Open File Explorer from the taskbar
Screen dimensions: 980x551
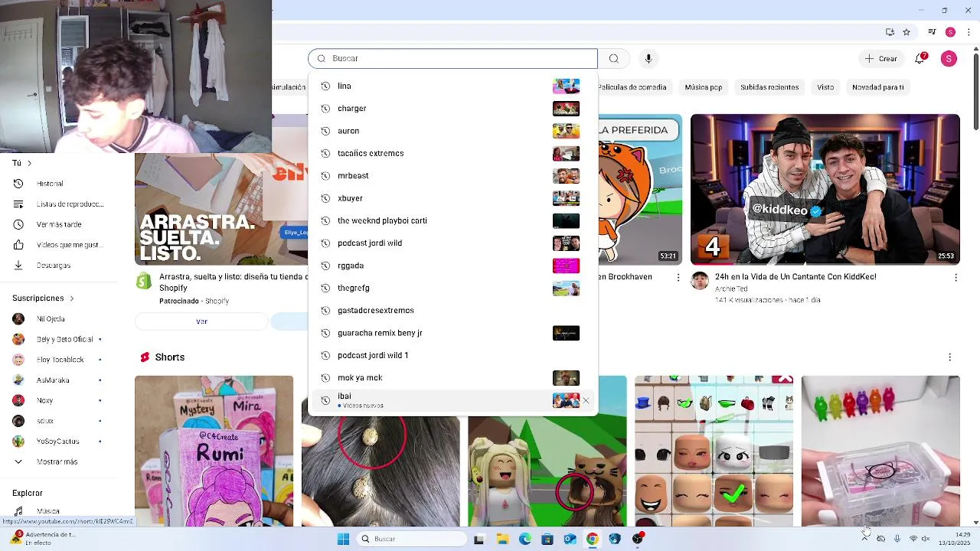pos(502,539)
